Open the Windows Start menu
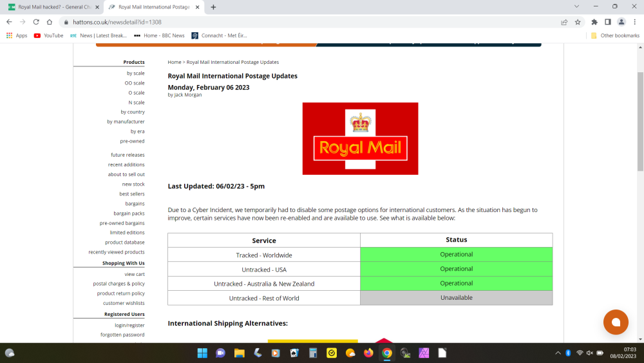Viewport: 644px width, 363px height. coord(202,353)
